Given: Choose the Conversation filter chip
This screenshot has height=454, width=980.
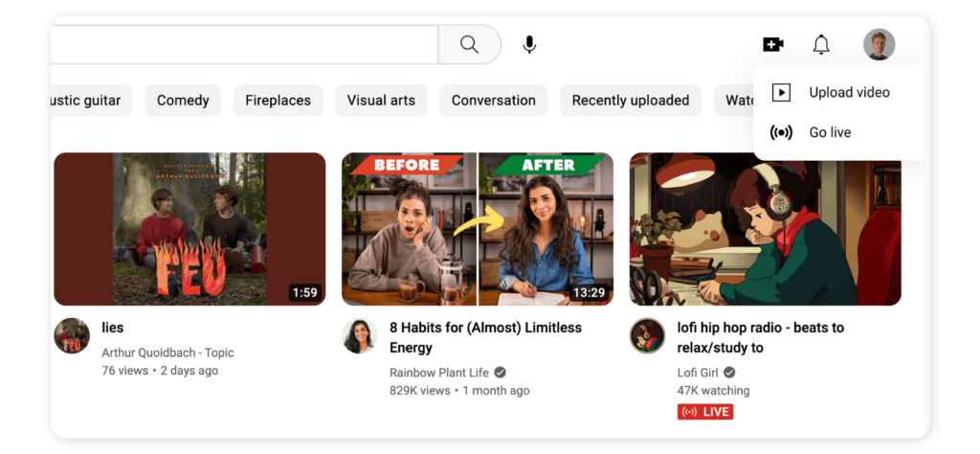Looking at the screenshot, I should (494, 100).
